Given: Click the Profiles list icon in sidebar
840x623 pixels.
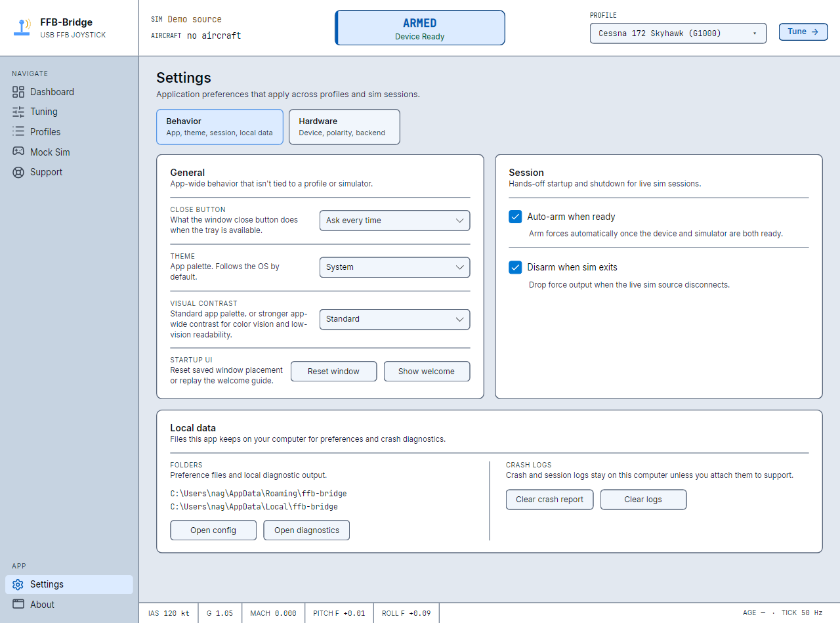Looking at the screenshot, I should click(x=18, y=132).
